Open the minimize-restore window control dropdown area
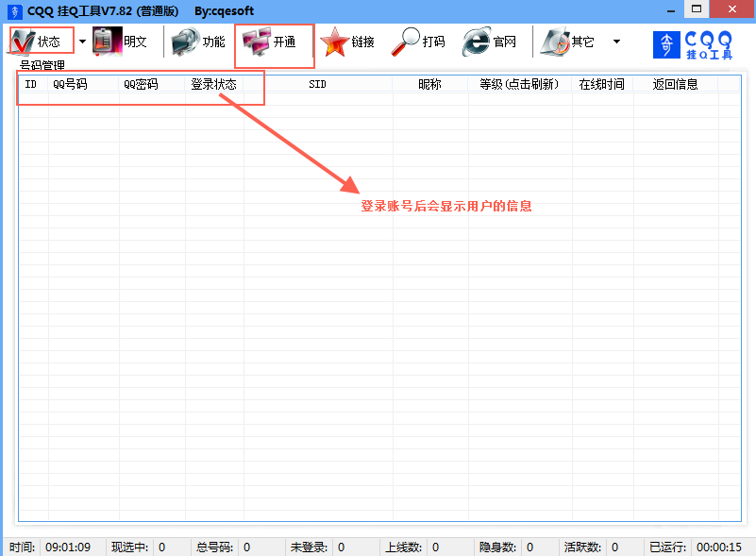The width and height of the screenshot is (756, 556). 695,9
